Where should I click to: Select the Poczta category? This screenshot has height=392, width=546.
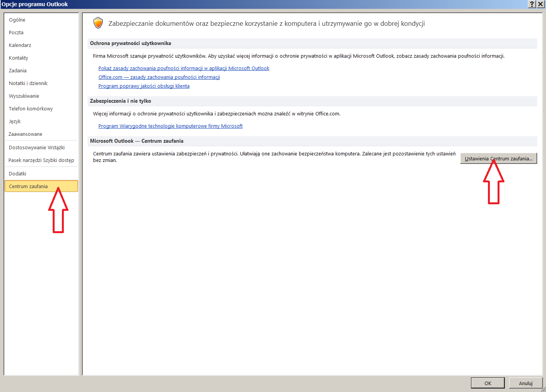tap(41, 32)
